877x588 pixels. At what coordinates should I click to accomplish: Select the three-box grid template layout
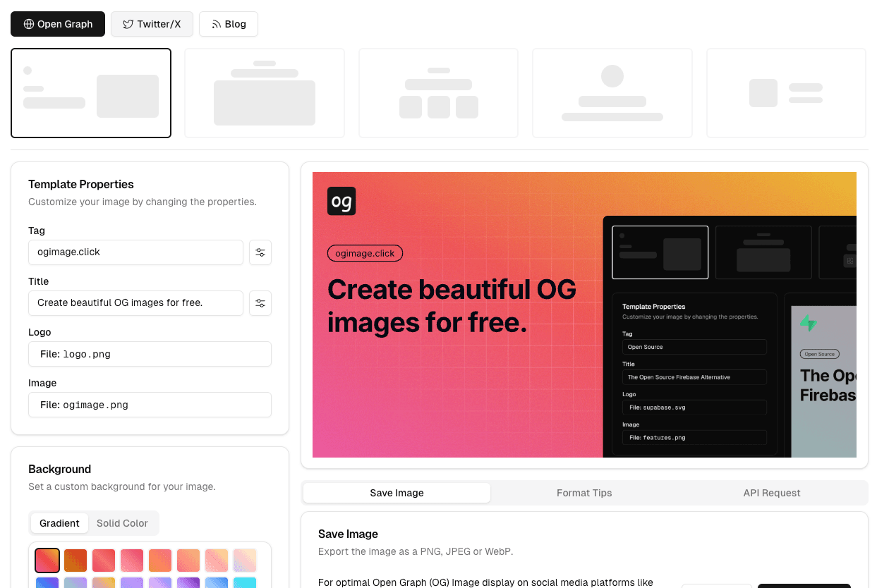click(x=438, y=92)
